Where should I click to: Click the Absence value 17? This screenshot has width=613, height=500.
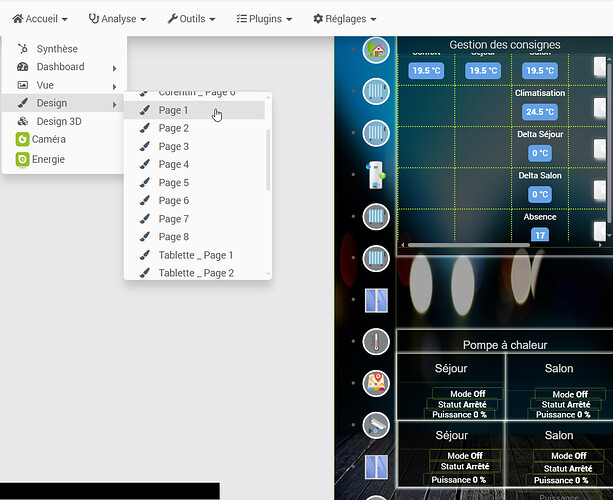[x=540, y=235]
